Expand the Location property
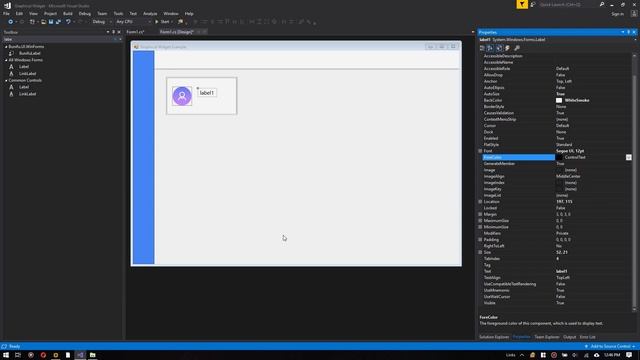This screenshot has height=360, width=640. [480, 202]
